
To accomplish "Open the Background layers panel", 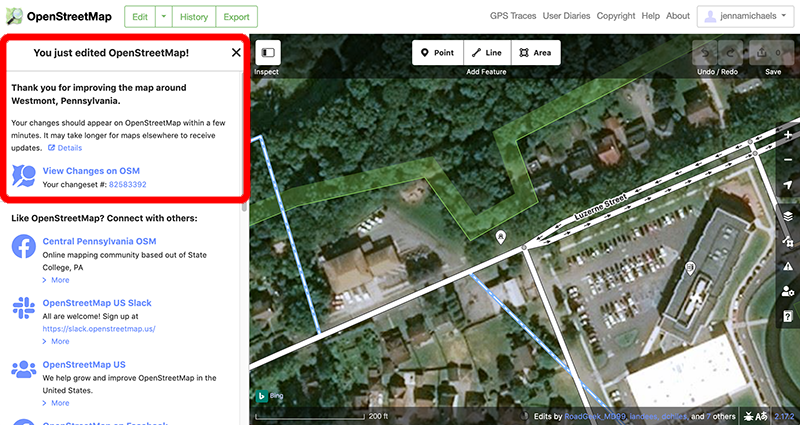I will pos(788,216).
